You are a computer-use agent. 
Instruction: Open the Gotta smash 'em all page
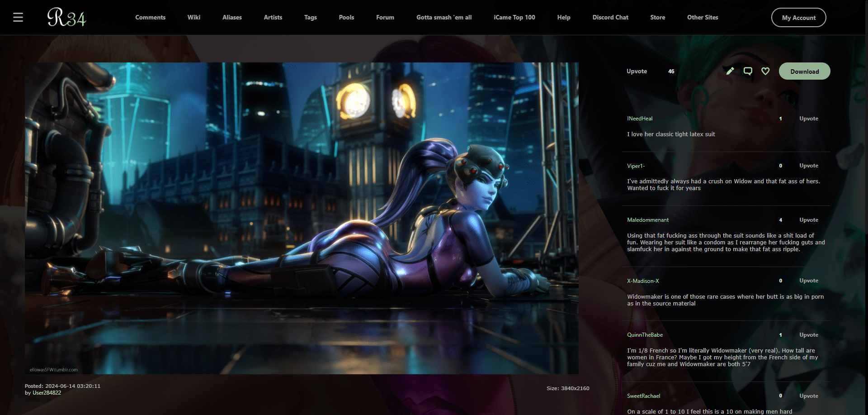coord(444,17)
